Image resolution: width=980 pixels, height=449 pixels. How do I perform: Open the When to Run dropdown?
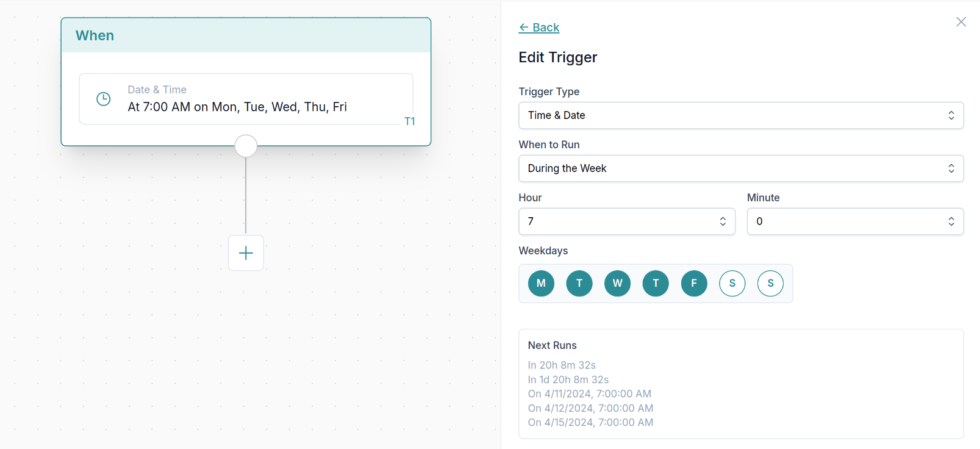740,168
